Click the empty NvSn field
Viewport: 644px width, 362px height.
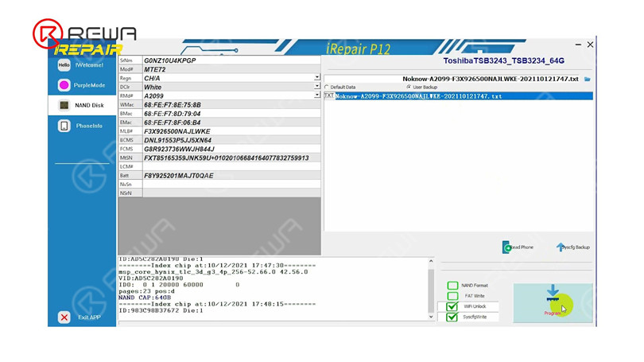(x=231, y=185)
